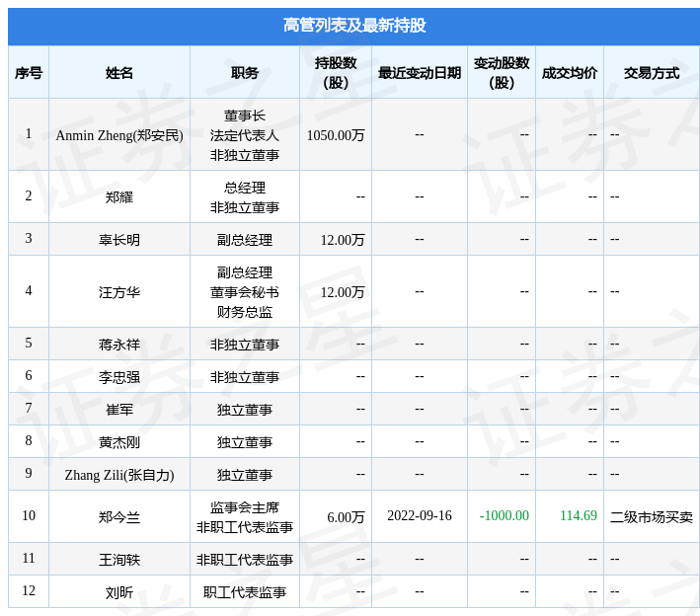
Task: Click row number 12
Action: click(29, 590)
